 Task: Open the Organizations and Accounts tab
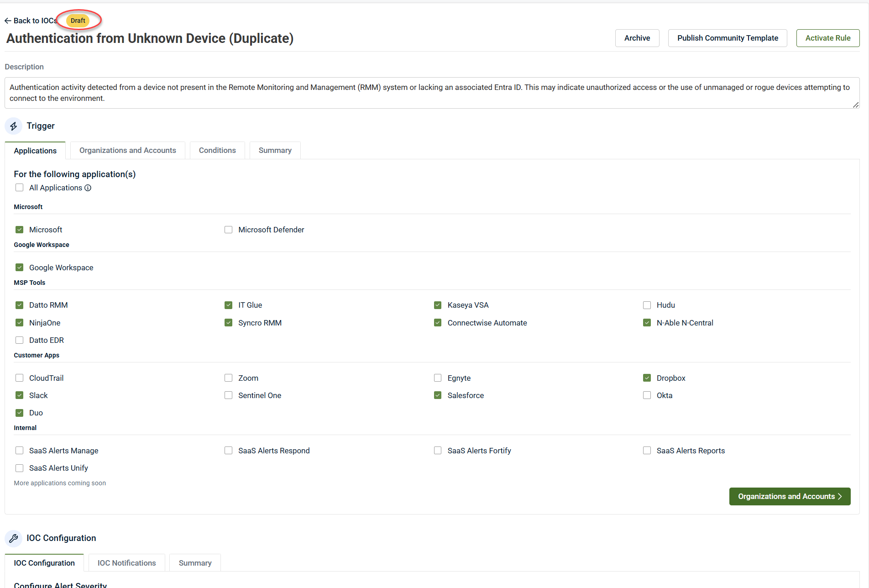[x=127, y=151]
